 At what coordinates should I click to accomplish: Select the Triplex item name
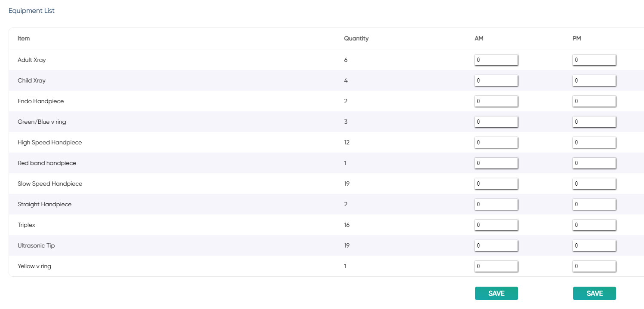click(x=27, y=225)
